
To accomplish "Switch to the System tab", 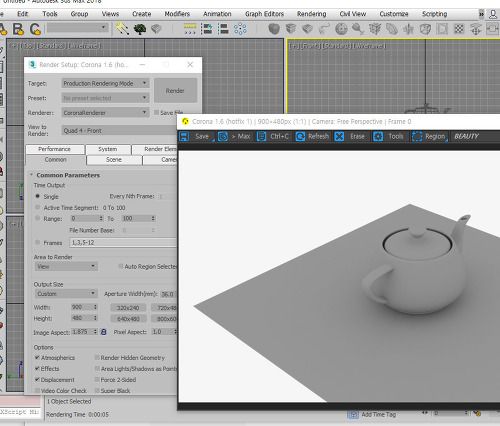I will [108, 149].
